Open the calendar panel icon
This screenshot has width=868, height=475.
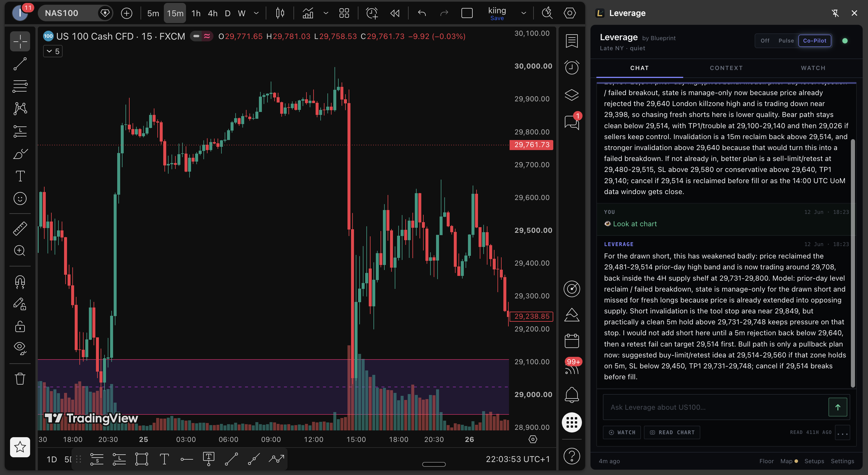coord(572,341)
